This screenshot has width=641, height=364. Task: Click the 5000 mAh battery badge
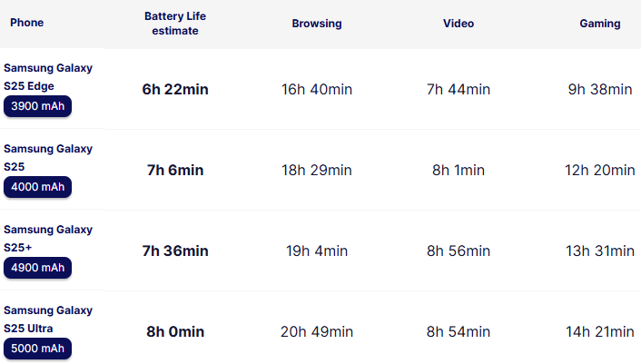pos(37,349)
